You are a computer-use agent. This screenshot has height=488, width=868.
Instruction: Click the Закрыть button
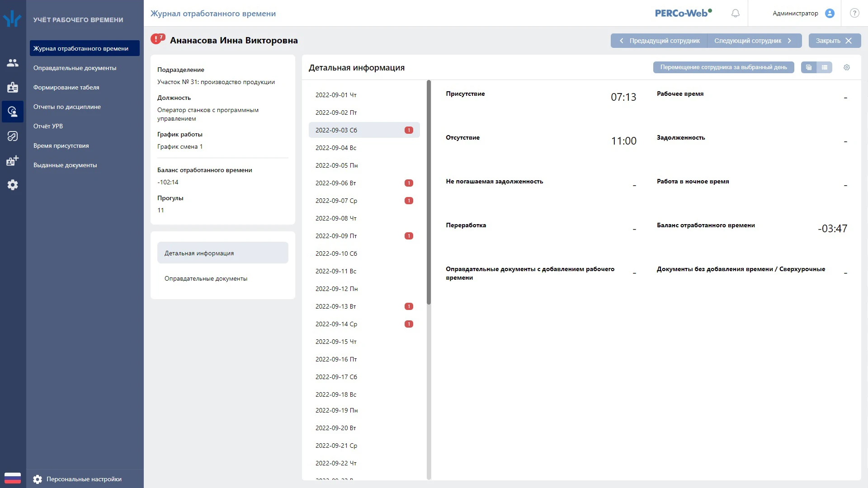(x=835, y=41)
